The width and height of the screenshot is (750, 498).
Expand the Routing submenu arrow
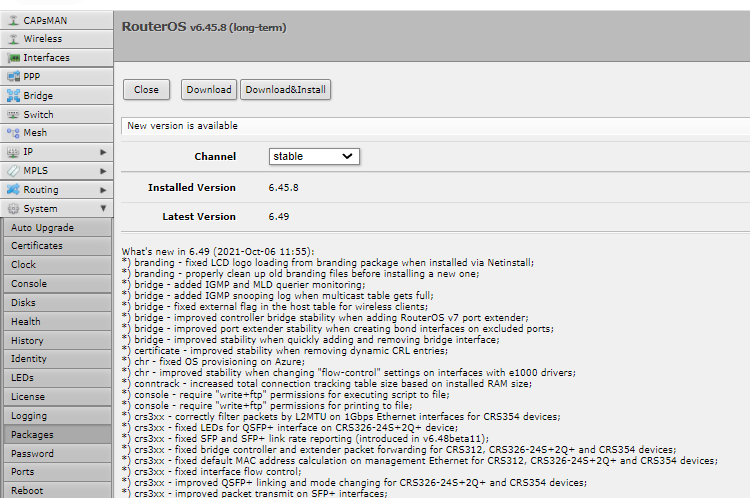pyautogui.click(x=103, y=190)
